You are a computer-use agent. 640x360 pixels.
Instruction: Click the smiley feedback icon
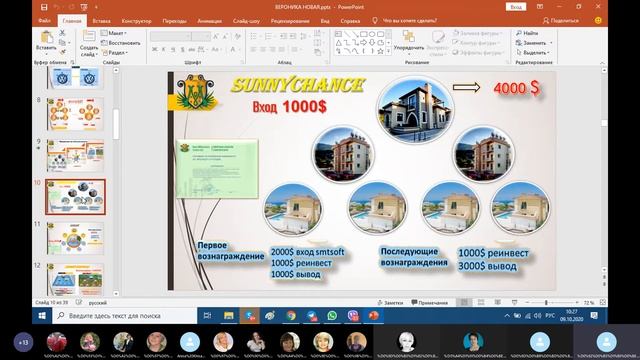point(598,20)
